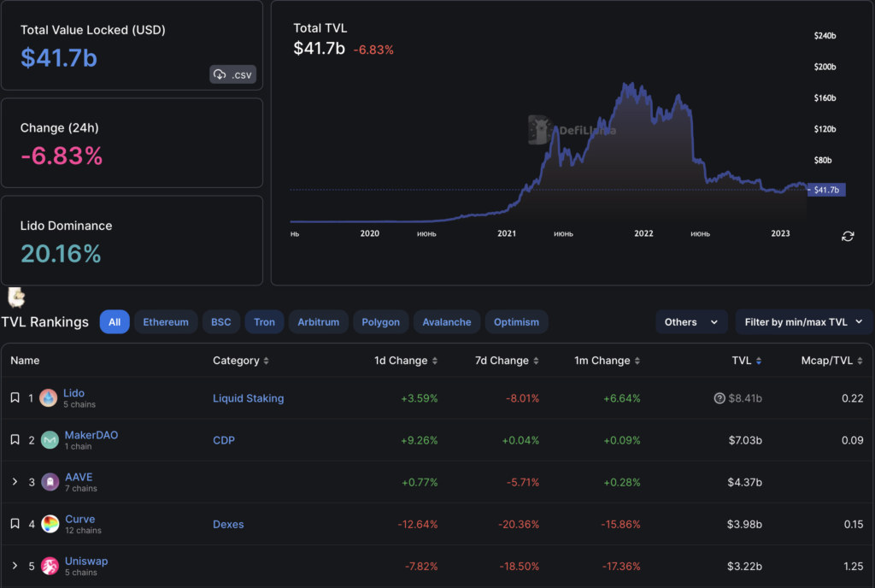Viewport: 875px width, 588px height.
Task: Toggle bookmark for Lido row
Action: [15, 398]
